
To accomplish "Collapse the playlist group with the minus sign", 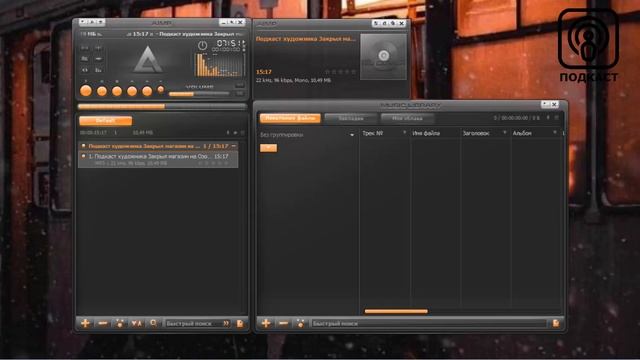I will point(234,146).
